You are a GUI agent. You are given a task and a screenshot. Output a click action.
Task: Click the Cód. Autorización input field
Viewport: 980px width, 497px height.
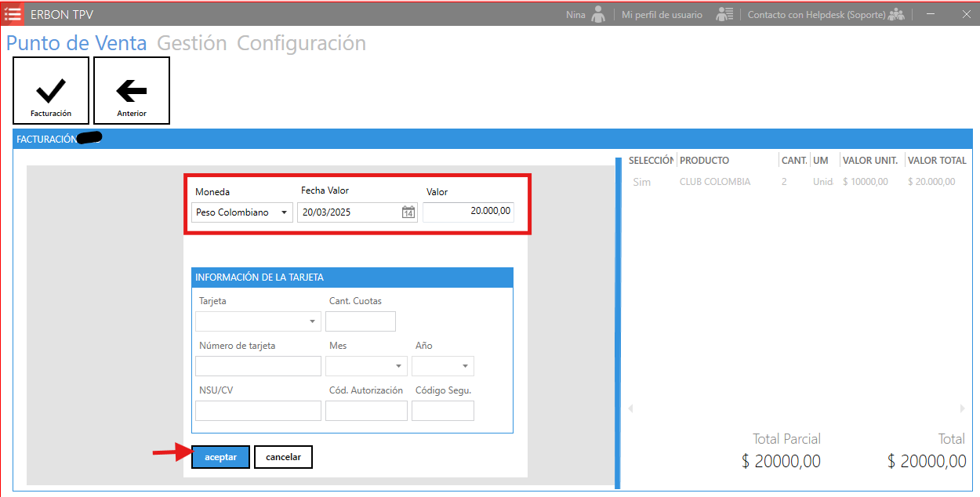pos(366,411)
